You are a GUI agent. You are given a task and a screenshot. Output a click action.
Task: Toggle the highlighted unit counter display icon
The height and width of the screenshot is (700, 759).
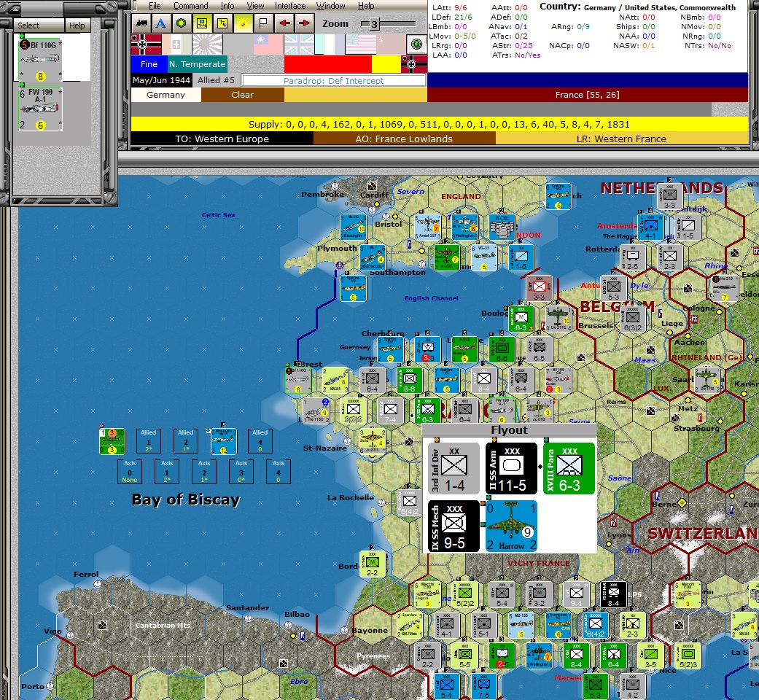tap(201, 23)
